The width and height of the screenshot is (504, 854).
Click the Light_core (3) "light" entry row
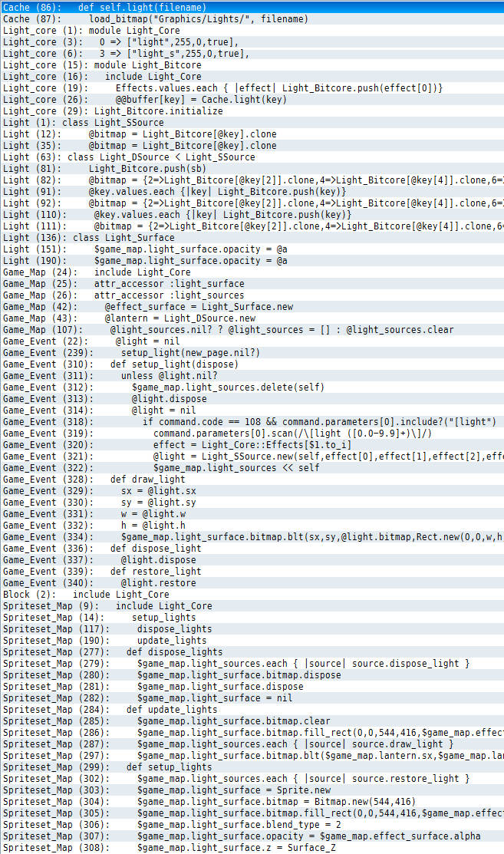pyautogui.click(x=252, y=42)
